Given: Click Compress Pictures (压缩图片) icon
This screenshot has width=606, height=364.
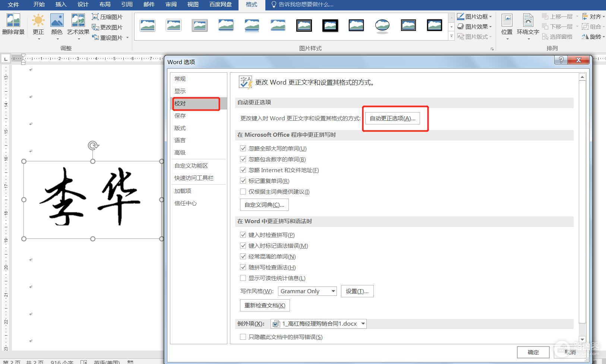Looking at the screenshot, I should pos(95,17).
